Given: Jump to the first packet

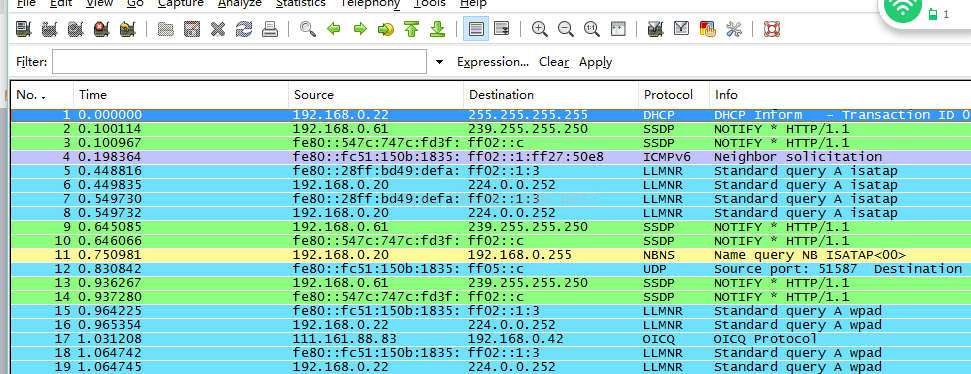Looking at the screenshot, I should (412, 29).
